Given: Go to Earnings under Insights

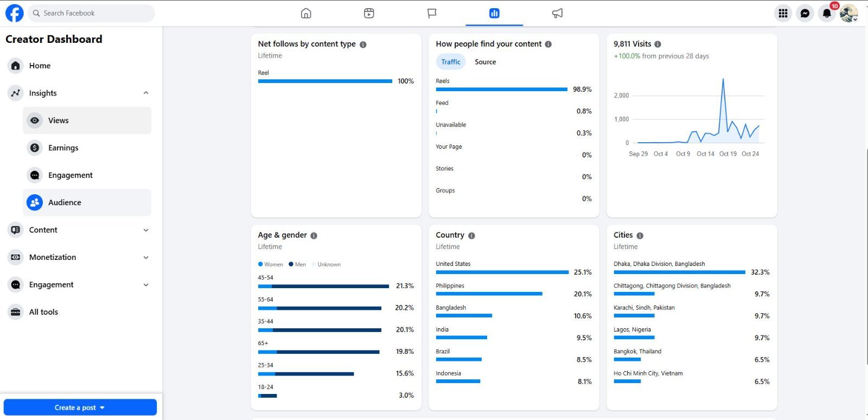Looking at the screenshot, I should pos(87,148).
